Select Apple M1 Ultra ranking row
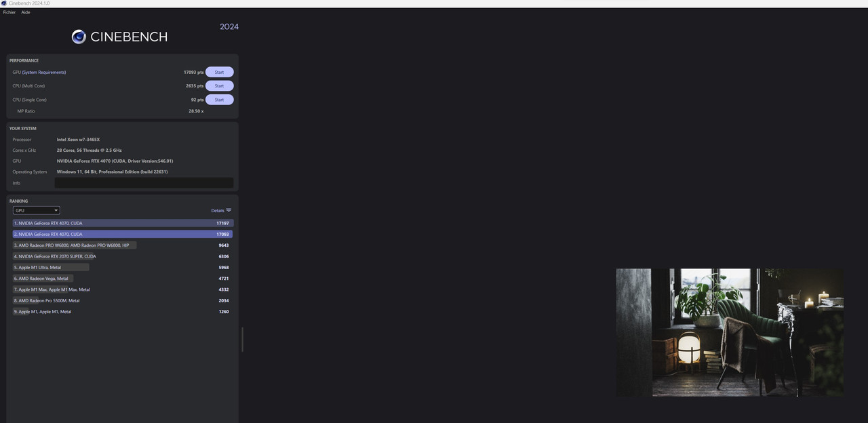The height and width of the screenshot is (423, 868). [x=123, y=267]
